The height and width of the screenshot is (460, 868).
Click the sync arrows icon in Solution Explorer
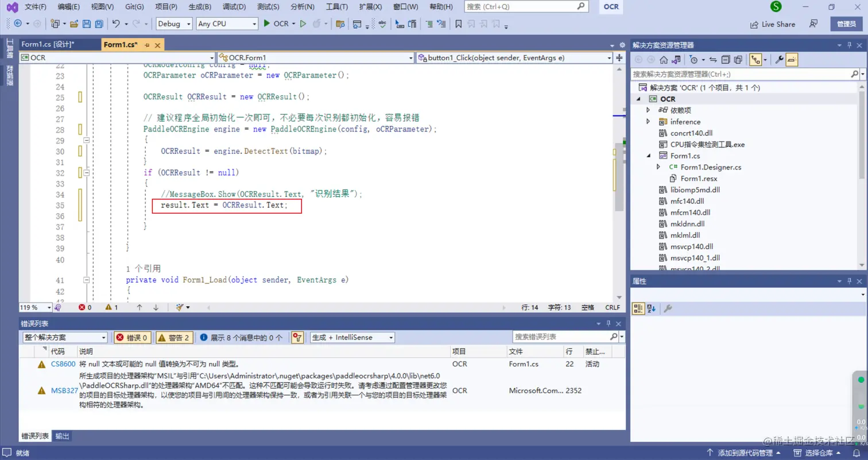click(x=713, y=60)
